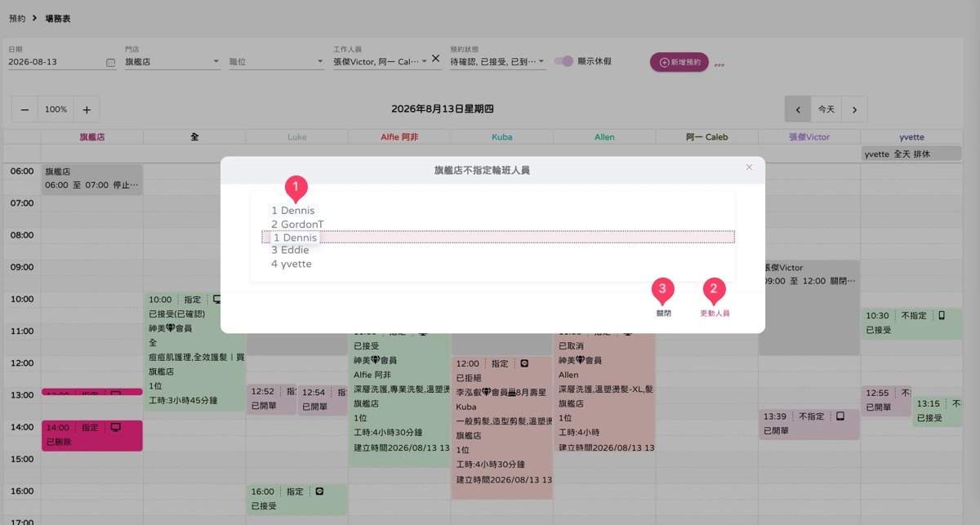This screenshot has height=525, width=980.
Task: Open the 12:00 已拒絕 Kuba appointment
Action: pyautogui.click(x=502, y=427)
